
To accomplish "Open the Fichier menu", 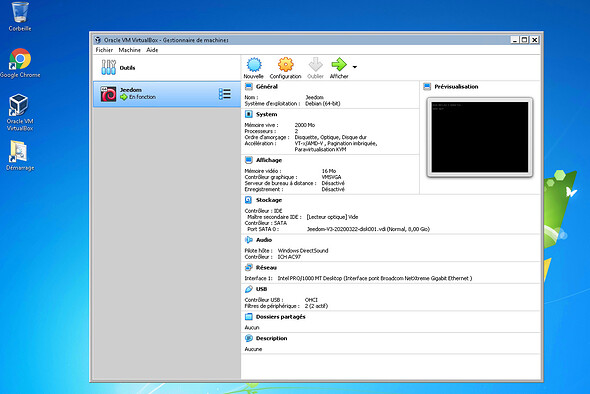I will coord(104,50).
